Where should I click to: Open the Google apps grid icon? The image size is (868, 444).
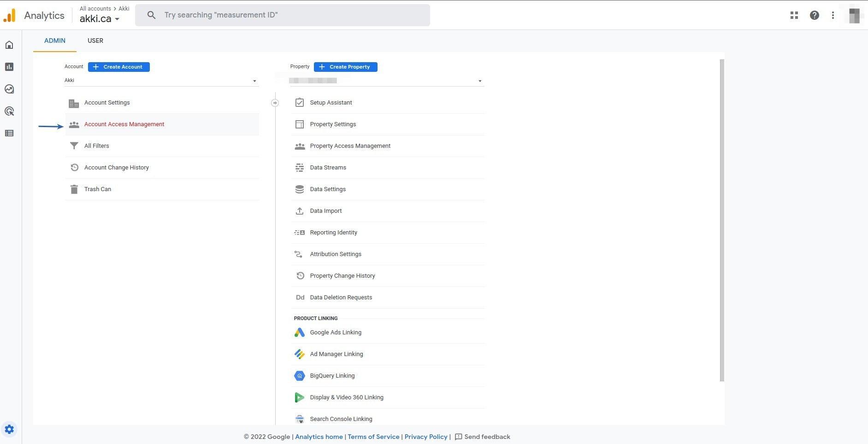[794, 15]
